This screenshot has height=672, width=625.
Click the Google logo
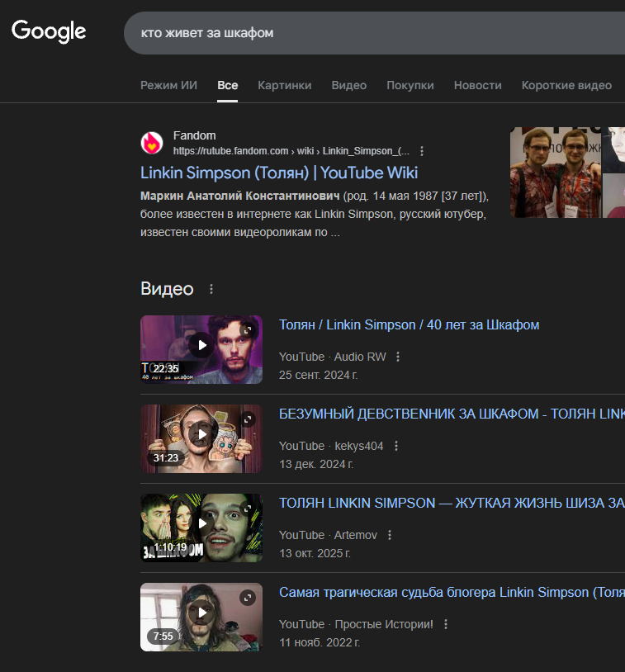pyautogui.click(x=49, y=31)
